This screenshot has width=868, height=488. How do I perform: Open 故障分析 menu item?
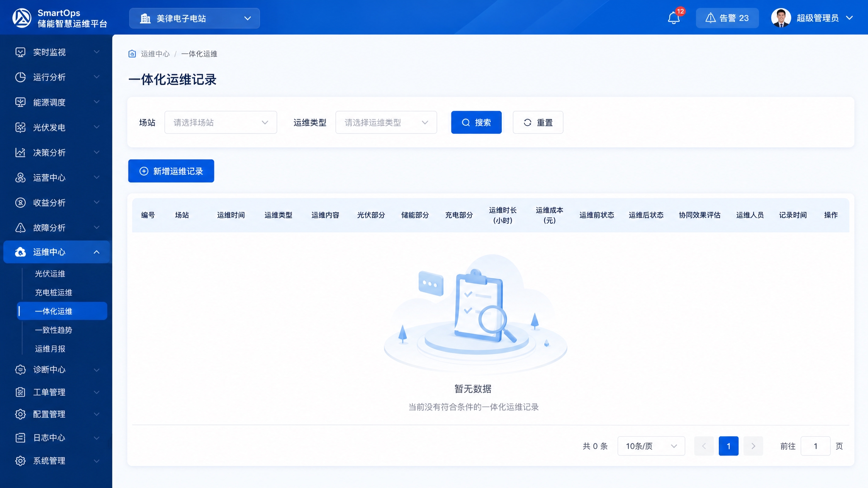[56, 227]
